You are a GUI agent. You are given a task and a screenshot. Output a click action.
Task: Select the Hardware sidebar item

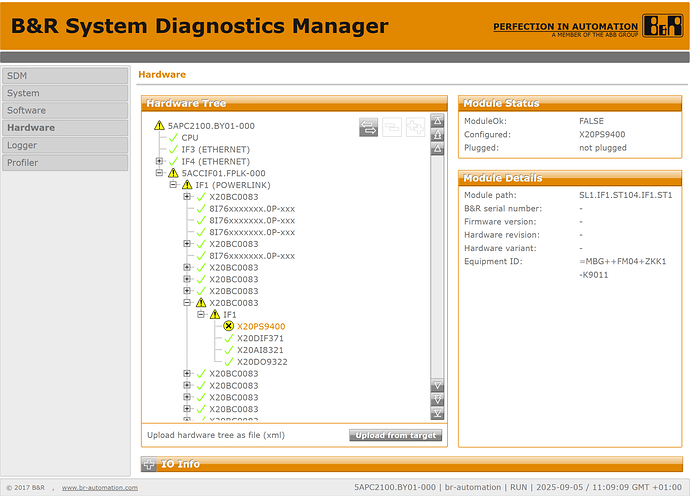click(65, 128)
